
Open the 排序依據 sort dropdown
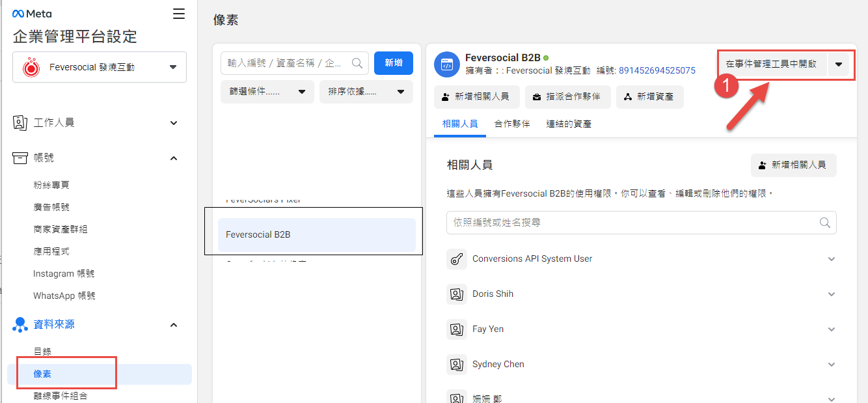coord(368,92)
